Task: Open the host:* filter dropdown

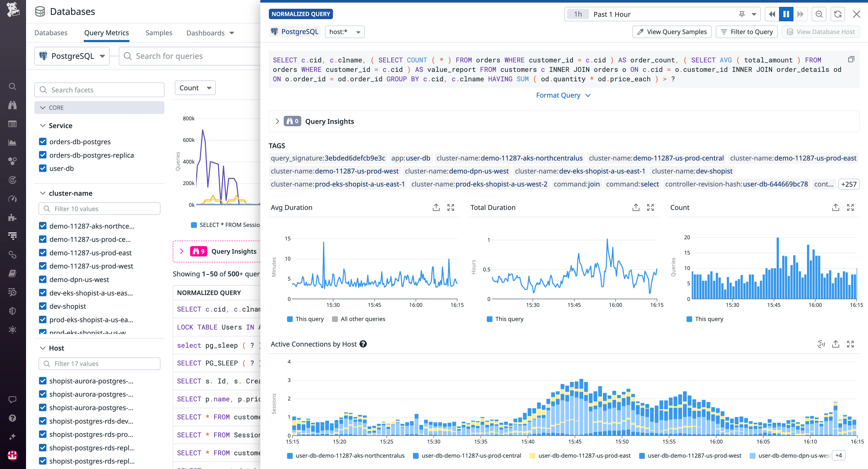Action: (x=344, y=32)
